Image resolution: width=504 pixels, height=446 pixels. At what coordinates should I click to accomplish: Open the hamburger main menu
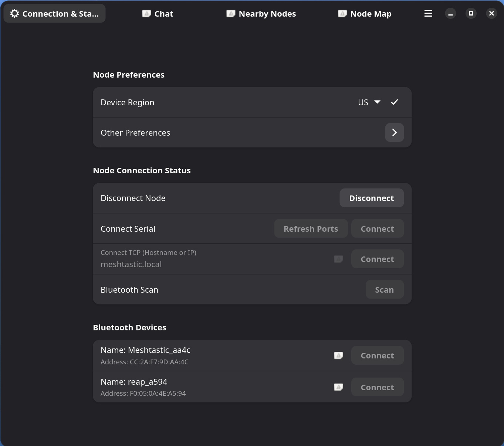point(428,14)
